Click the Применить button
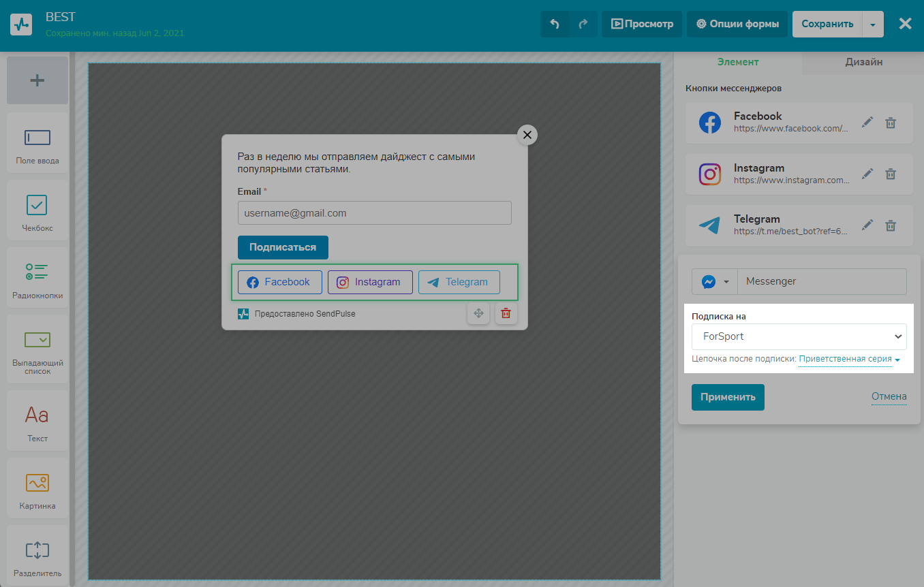 728,397
